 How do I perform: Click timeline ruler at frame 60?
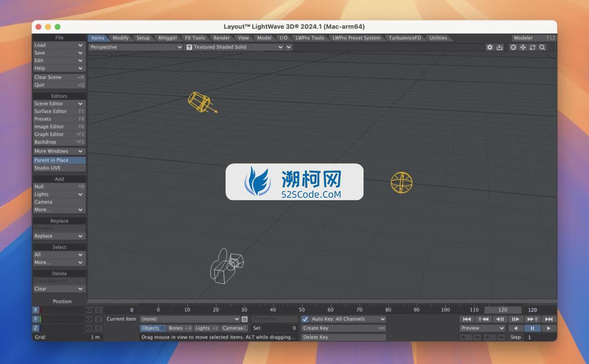330,309
